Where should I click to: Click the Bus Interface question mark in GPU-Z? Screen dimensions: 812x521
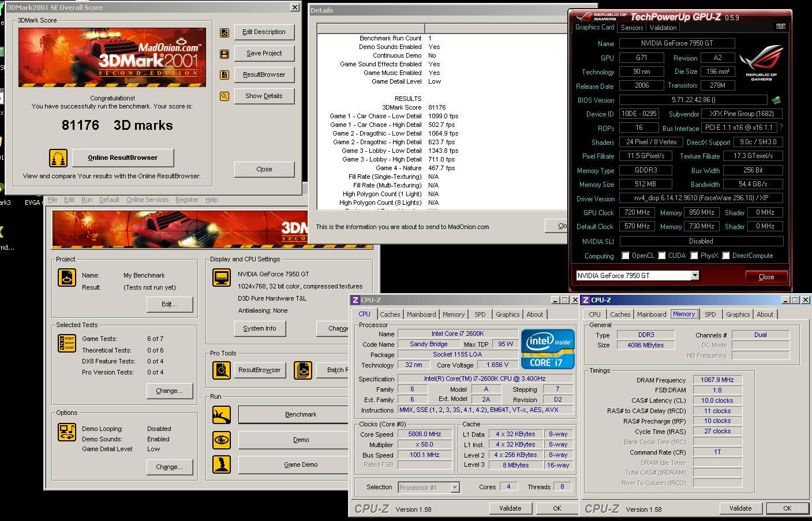[x=781, y=128]
